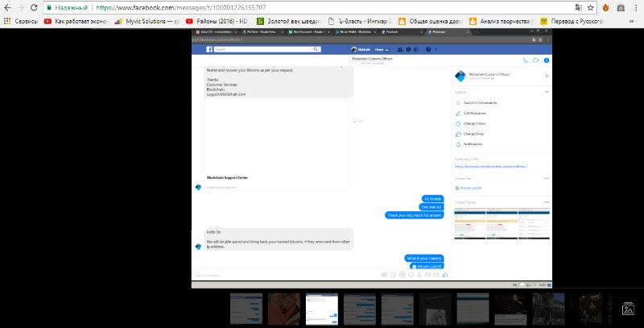Click the orange flame extension icon
This screenshot has width=644, height=328.
pos(605,7)
